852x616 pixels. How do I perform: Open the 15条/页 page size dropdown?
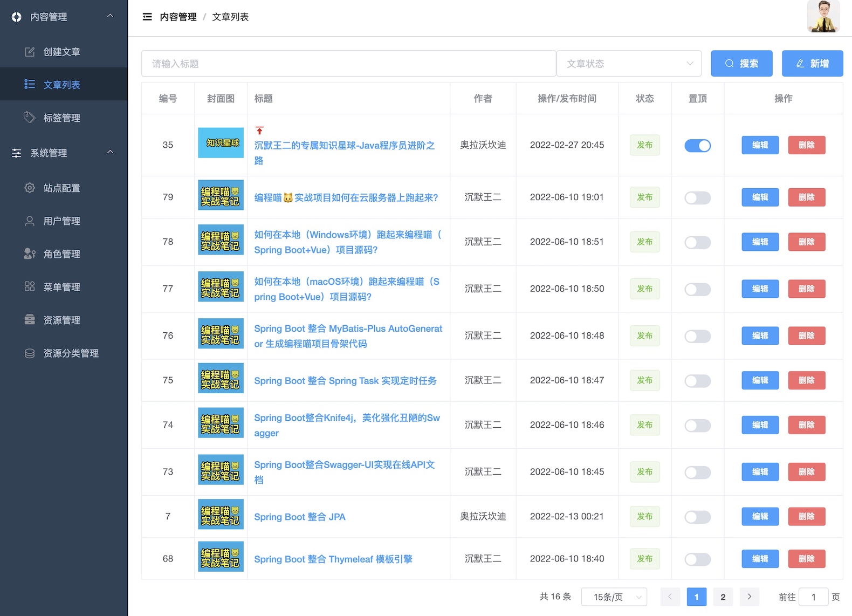point(614,597)
